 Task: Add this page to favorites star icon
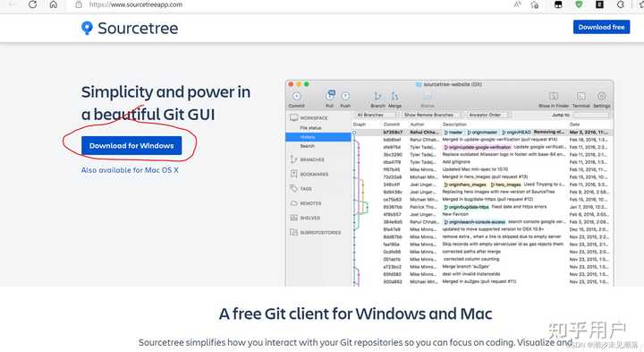click(x=534, y=4)
